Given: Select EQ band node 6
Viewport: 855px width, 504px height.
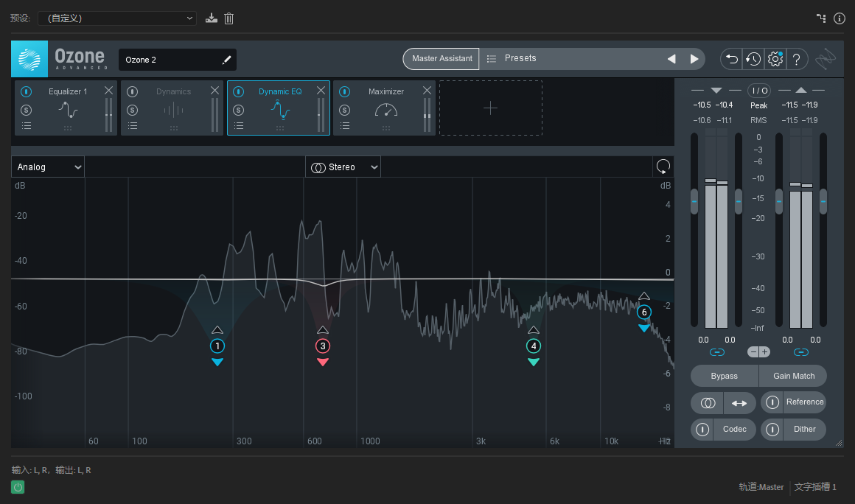Looking at the screenshot, I should tap(644, 312).
